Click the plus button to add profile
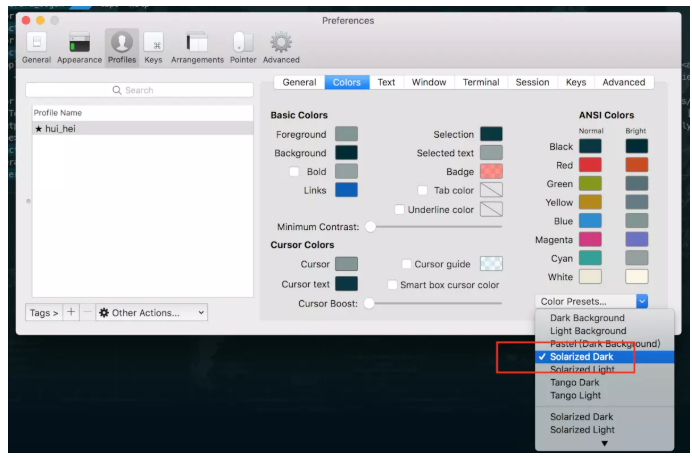This screenshot has width=692, height=458. [71, 313]
